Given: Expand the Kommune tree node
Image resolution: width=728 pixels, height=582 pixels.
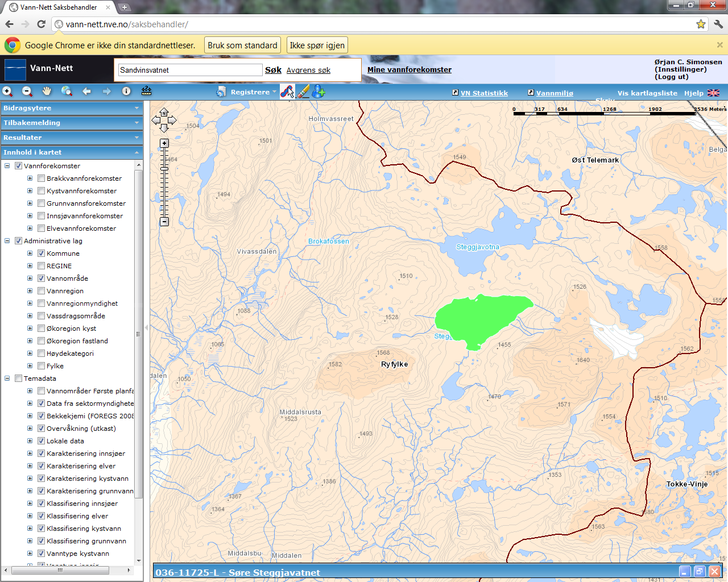Looking at the screenshot, I should point(30,253).
